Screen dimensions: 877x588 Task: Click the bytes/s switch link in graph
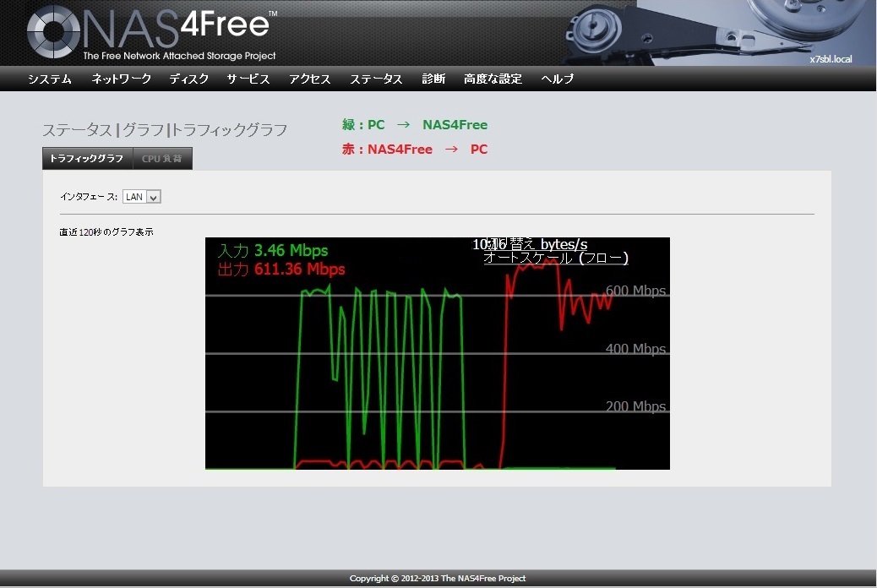pos(536,244)
